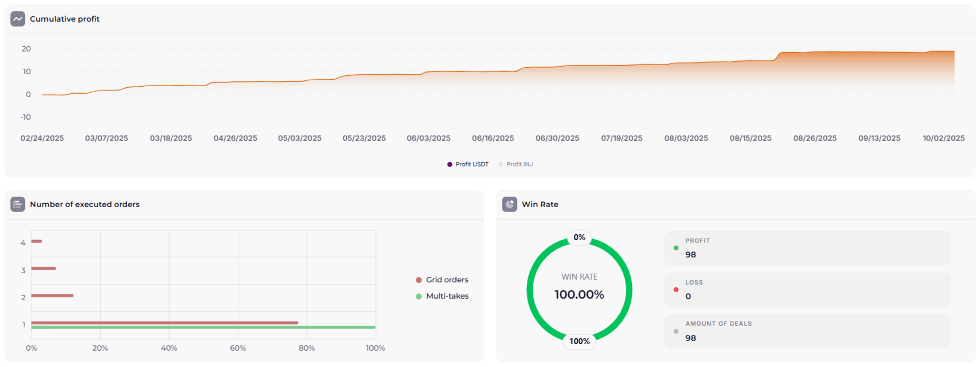The width and height of the screenshot is (980, 367).
Task: Click the executed orders panel icon
Action: pos(18,204)
